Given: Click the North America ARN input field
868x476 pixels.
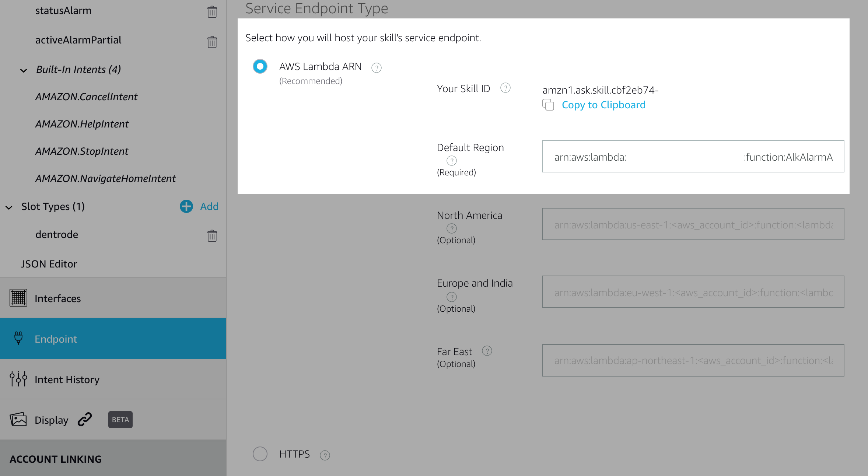Looking at the screenshot, I should tap(693, 224).
